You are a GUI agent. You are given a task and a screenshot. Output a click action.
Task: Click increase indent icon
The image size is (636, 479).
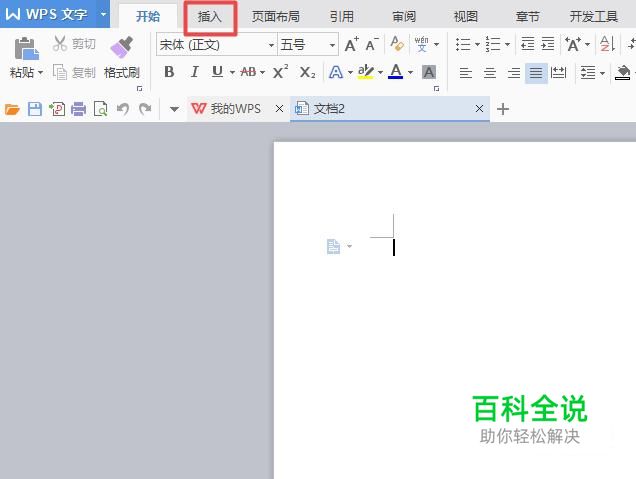(548, 43)
